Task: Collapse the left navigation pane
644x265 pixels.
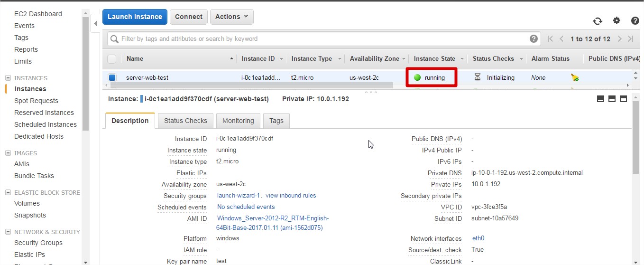Action: [95, 23]
